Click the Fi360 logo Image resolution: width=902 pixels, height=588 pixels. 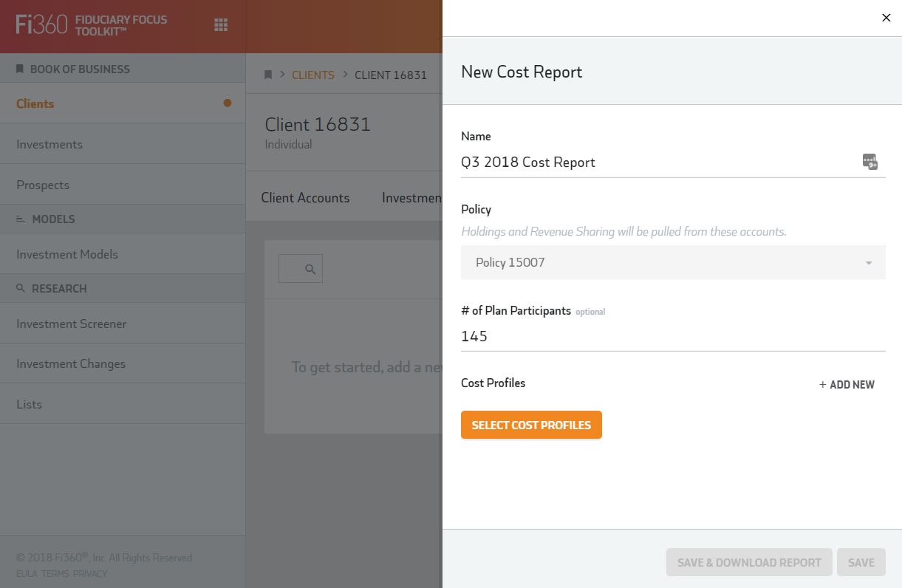42,25
